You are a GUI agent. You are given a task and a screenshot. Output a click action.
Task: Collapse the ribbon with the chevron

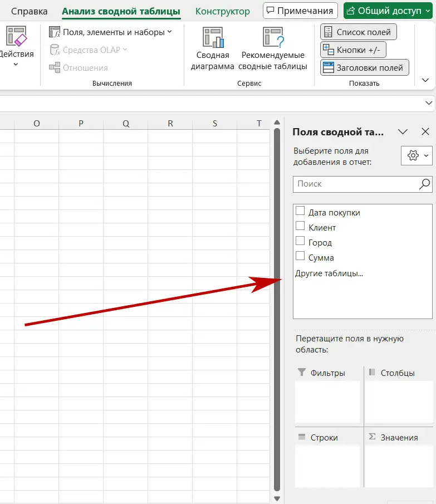(x=425, y=80)
